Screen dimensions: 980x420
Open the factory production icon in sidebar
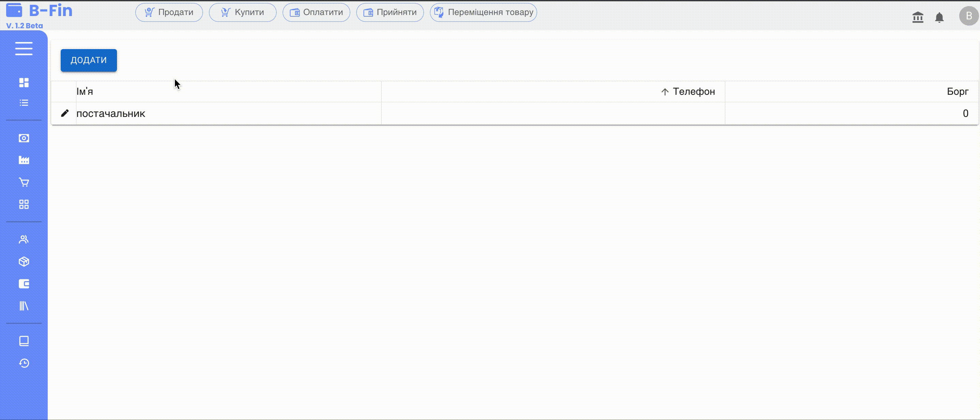point(24,160)
